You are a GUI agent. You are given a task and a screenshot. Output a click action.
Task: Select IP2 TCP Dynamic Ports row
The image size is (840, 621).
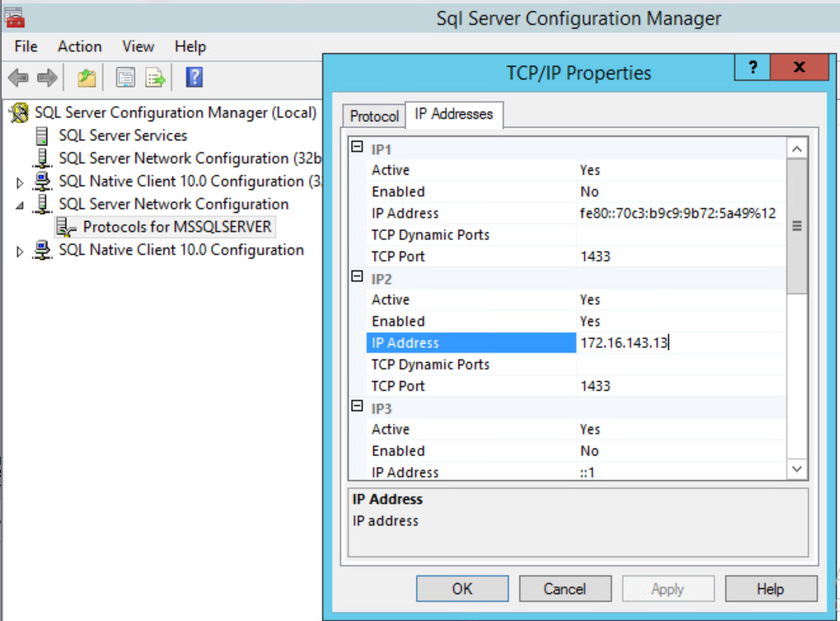(576, 364)
